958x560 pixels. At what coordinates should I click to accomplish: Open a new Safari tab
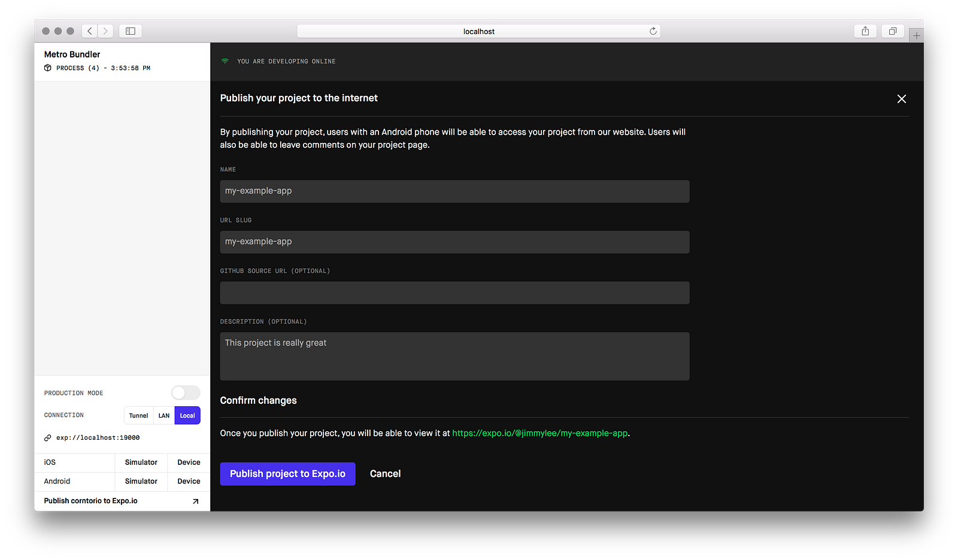pos(916,36)
